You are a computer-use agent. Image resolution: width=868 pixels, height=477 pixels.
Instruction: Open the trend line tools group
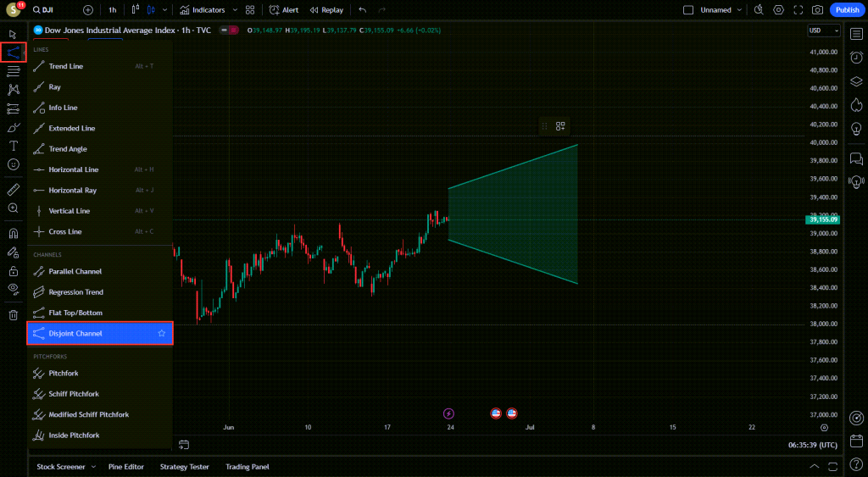click(13, 53)
